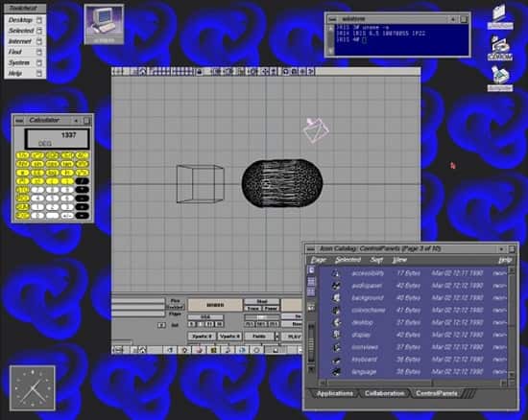Screen dimensions: 528x420
Task: Open the audiopanel icon in Icon Catalog
Action: (336, 286)
